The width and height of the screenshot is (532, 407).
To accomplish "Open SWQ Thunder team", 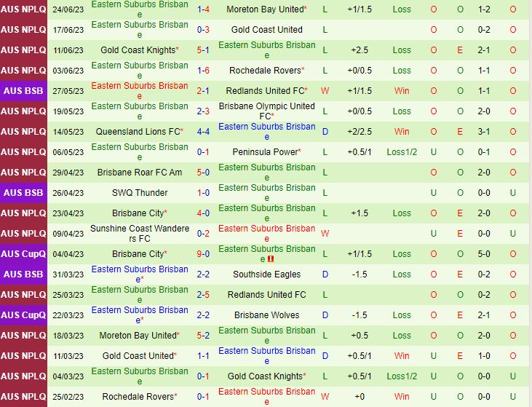I will pos(140,193).
